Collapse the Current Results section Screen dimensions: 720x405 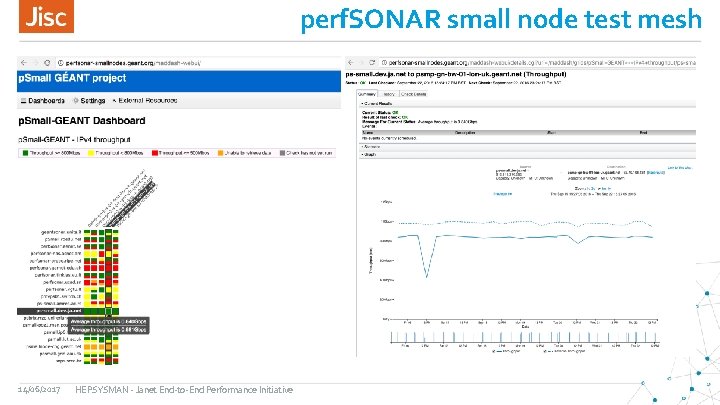tap(527, 104)
